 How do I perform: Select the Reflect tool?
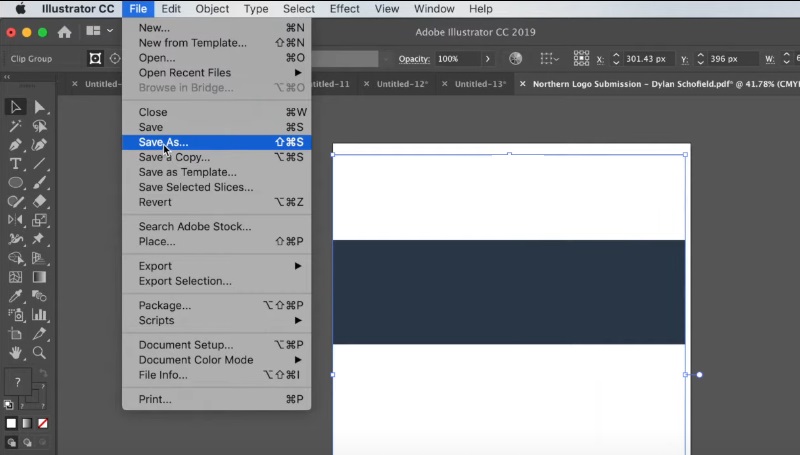pos(15,220)
